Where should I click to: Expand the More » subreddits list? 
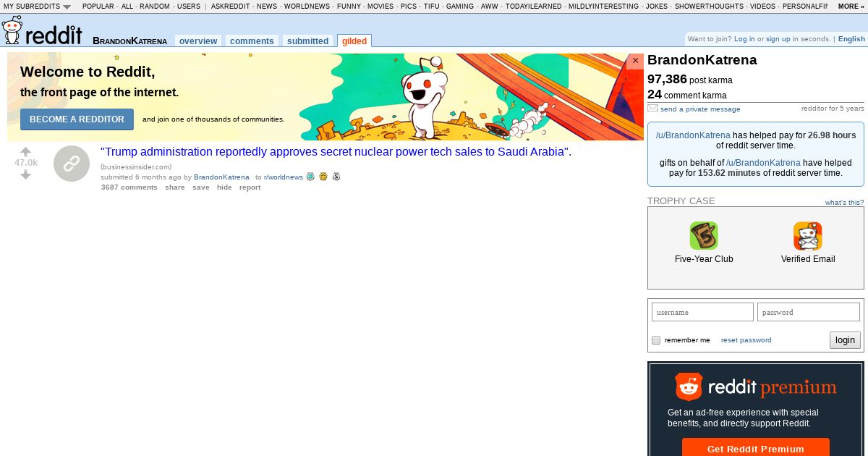pos(851,6)
